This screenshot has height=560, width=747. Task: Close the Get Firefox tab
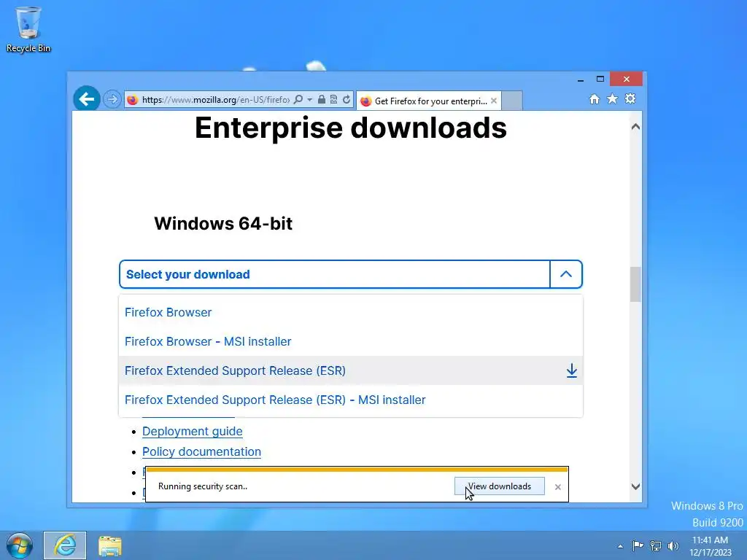point(494,101)
